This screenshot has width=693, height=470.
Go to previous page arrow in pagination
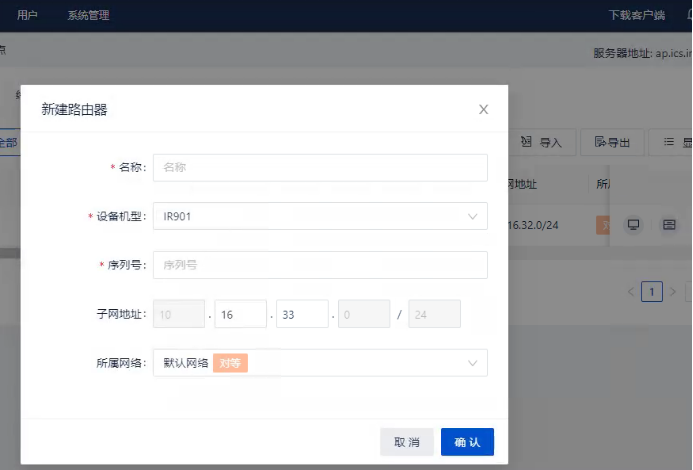click(631, 292)
